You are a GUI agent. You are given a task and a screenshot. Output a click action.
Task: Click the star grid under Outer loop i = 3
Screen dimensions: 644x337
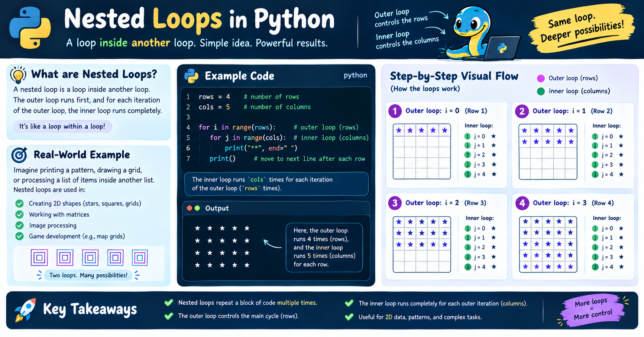[x=548, y=245]
